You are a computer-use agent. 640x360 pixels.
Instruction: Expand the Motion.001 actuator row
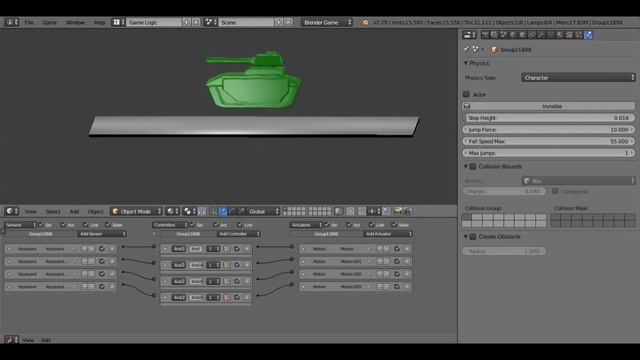coord(303,261)
